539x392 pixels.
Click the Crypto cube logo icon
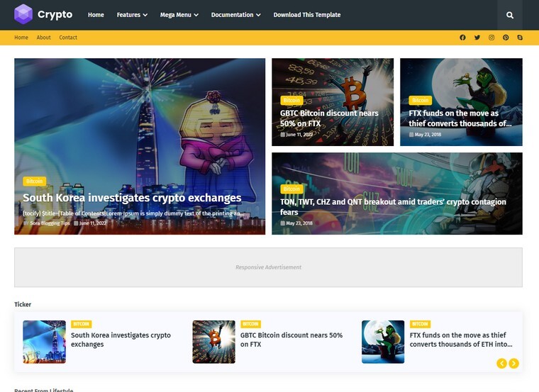[x=23, y=14]
